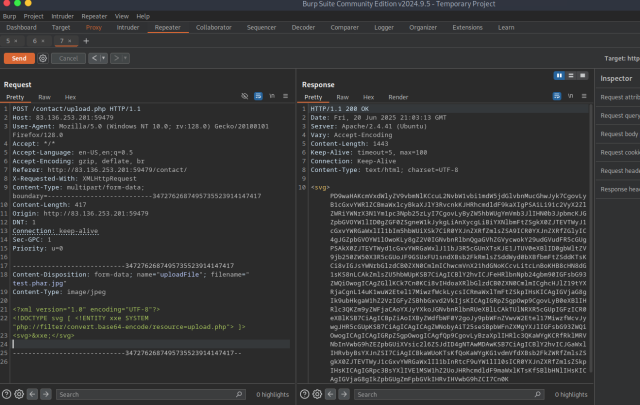Click the Response pane vertical scrollbar

click(x=591, y=239)
